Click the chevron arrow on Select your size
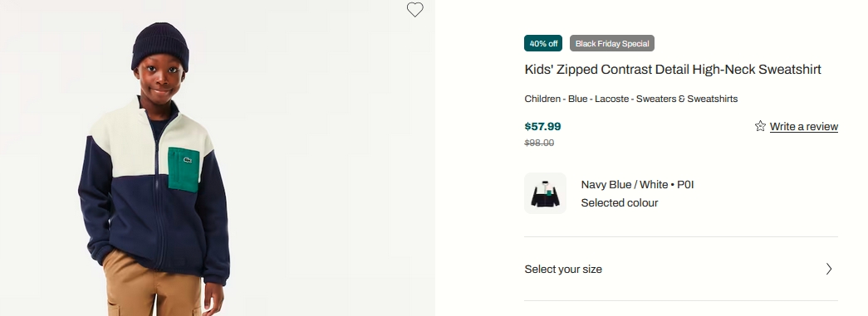Viewport: 868px width, 316px height. pos(829,269)
